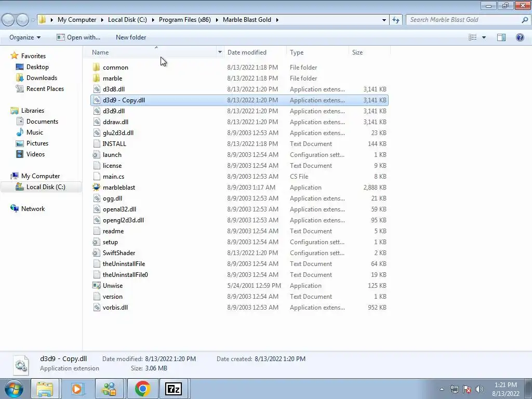Expand the address bar history dropdown
Image resolution: width=532 pixels, height=399 pixels.
pyautogui.click(x=384, y=20)
